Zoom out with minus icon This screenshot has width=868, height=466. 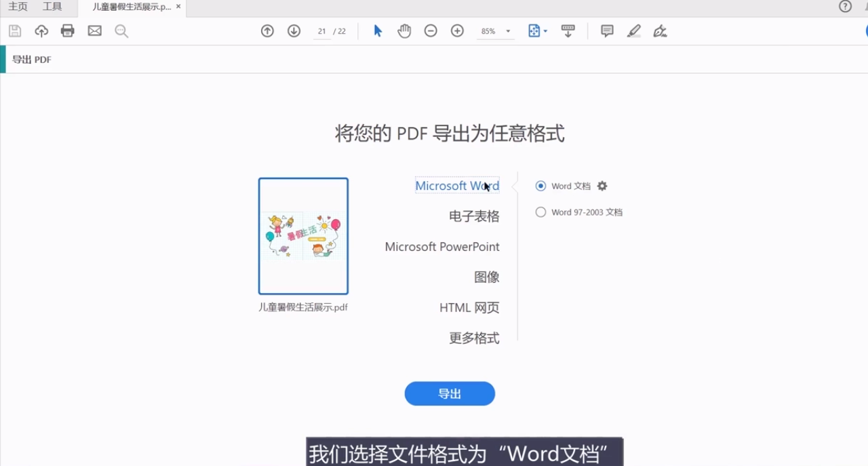431,31
